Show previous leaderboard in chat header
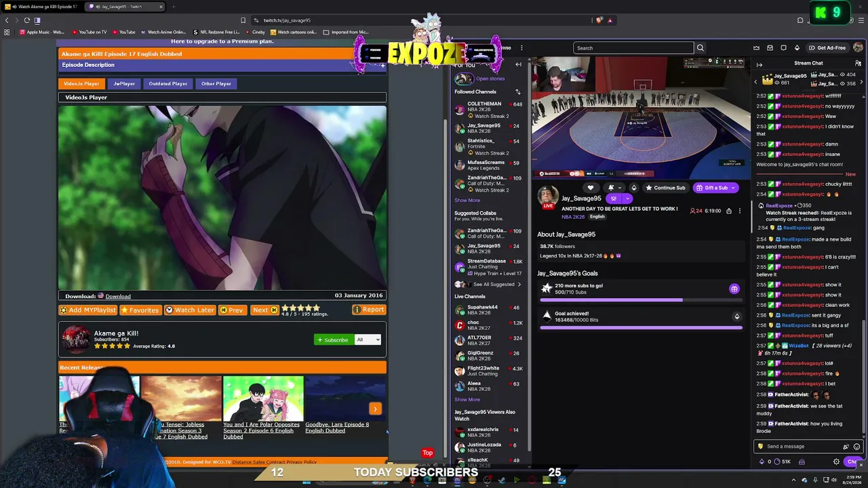 tap(755, 81)
